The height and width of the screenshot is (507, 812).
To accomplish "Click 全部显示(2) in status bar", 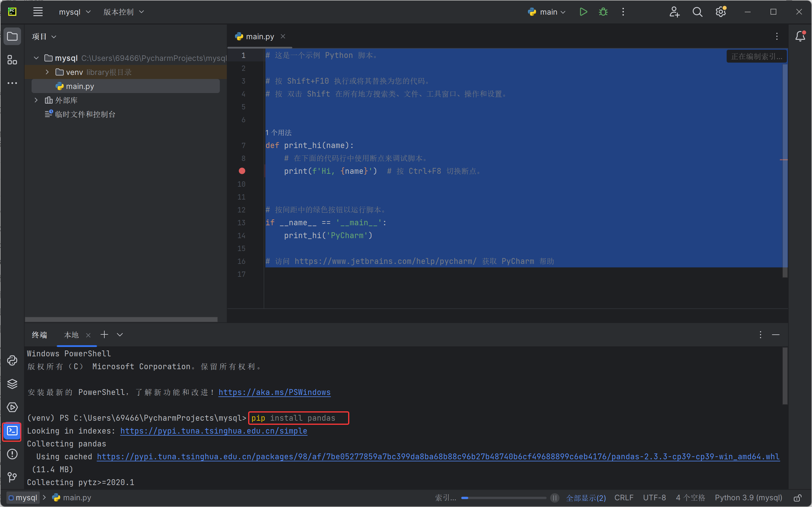I will [x=586, y=498].
